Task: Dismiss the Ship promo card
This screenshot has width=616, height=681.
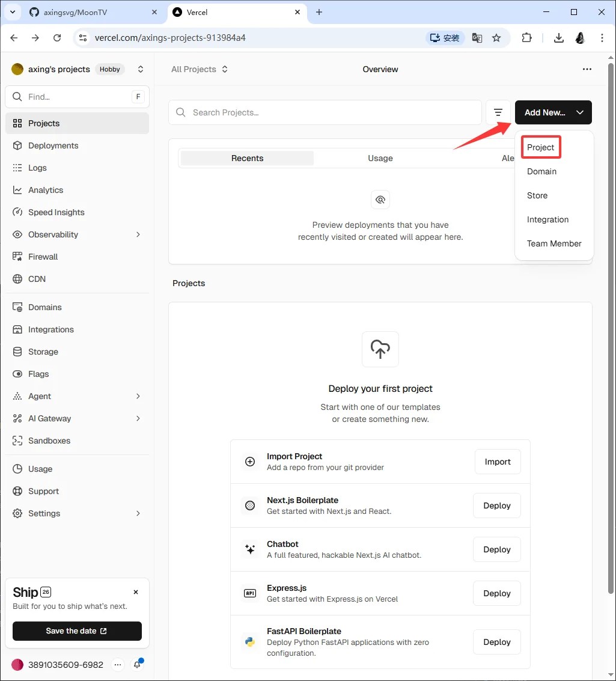Action: tap(136, 592)
